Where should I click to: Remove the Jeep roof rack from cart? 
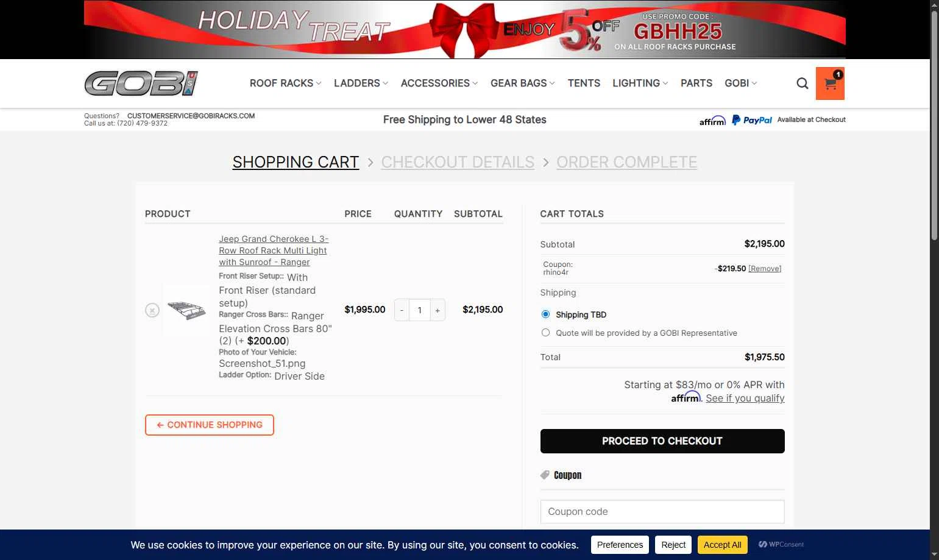(x=152, y=310)
